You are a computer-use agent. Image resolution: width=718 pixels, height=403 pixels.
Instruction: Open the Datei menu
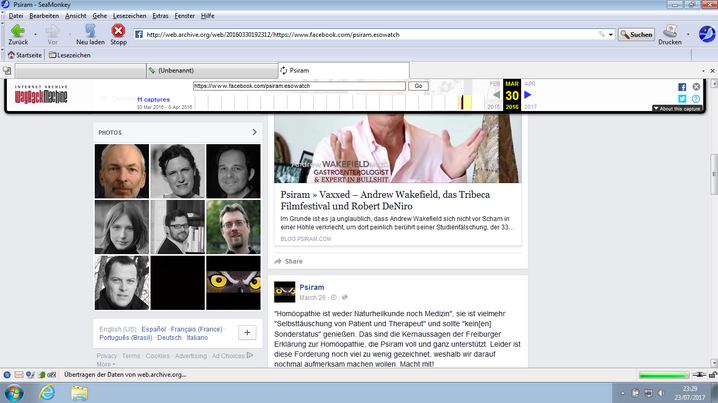(16, 16)
